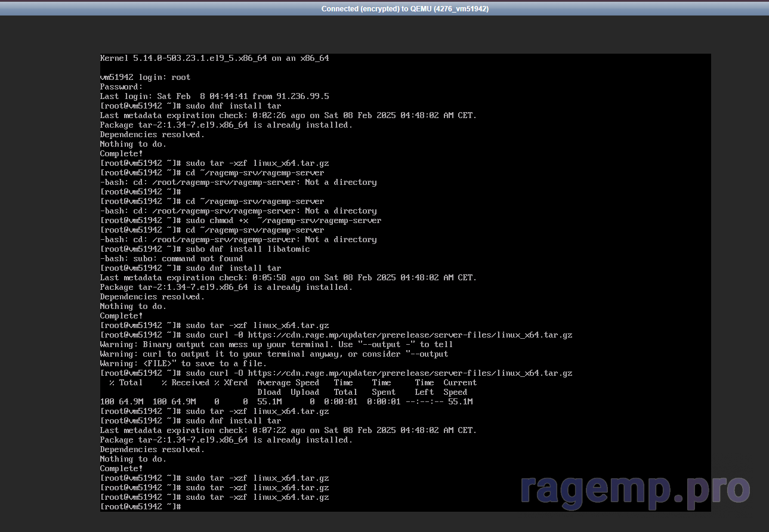Click the metadata check line showing 0:02:26 ago
The height and width of the screenshot is (532, 769).
[289, 115]
